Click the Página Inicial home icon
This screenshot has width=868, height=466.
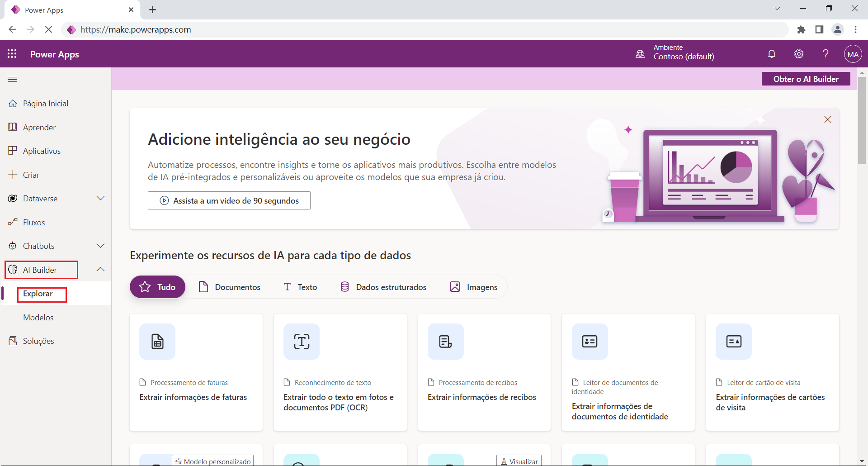pyautogui.click(x=13, y=104)
